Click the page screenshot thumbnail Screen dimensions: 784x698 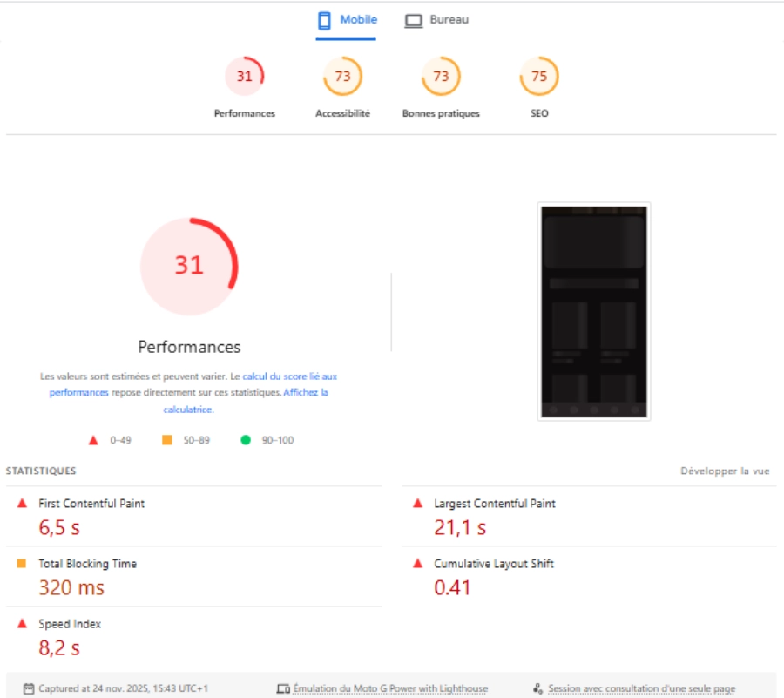[592, 309]
